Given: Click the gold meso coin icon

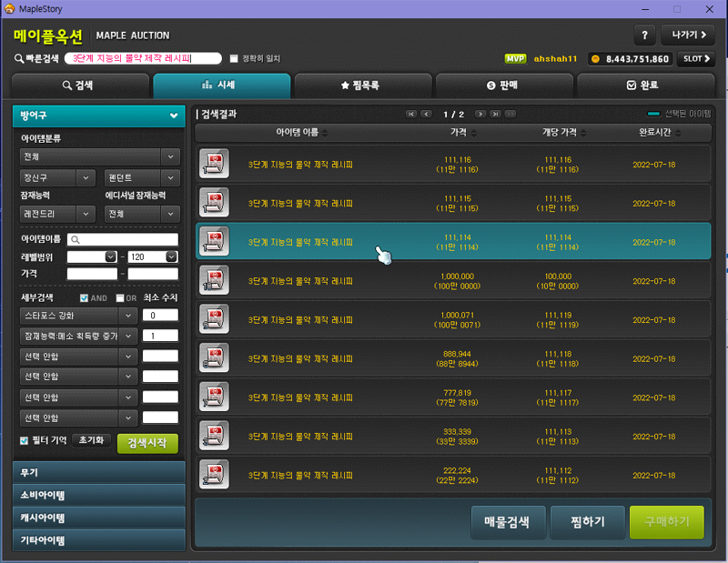Looking at the screenshot, I should pos(596,59).
